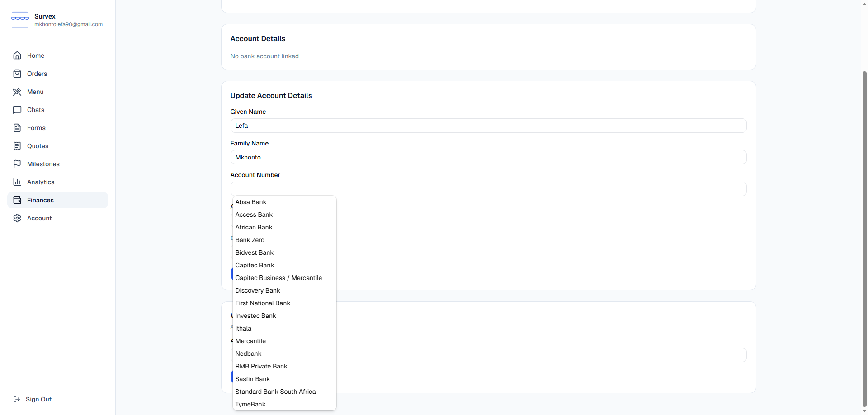
Task: Select Sasfin Bank option
Action: click(284, 379)
